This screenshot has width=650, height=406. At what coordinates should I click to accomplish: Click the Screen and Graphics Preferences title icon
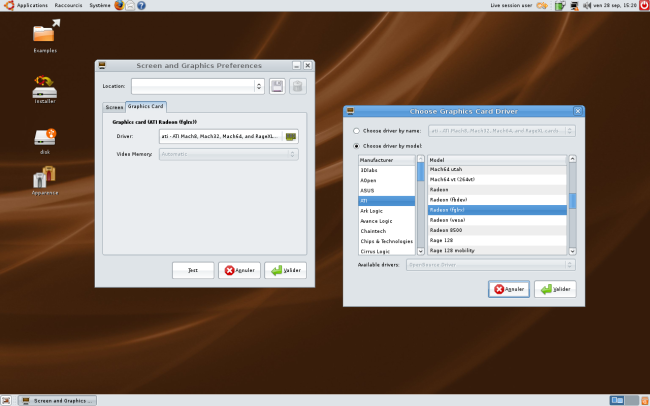pyautogui.click(x=102, y=66)
